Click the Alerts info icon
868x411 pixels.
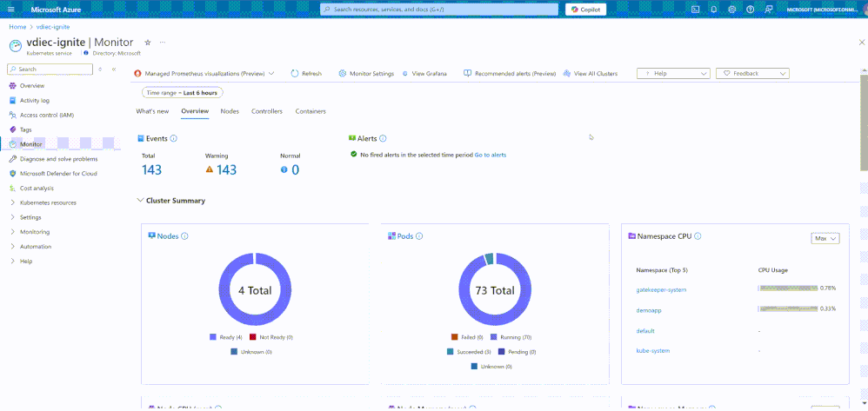(383, 139)
